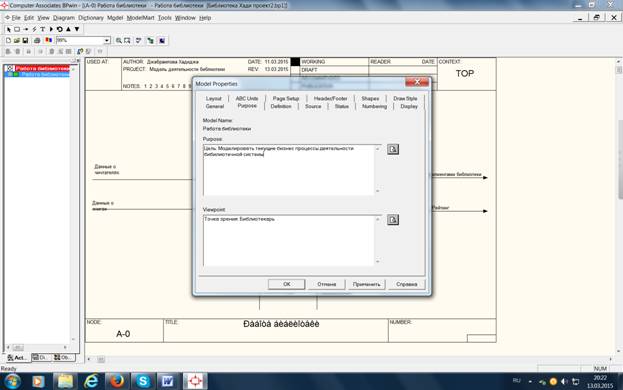Open the text editor icon beside Purpose
The image size is (623, 390).
(393, 149)
